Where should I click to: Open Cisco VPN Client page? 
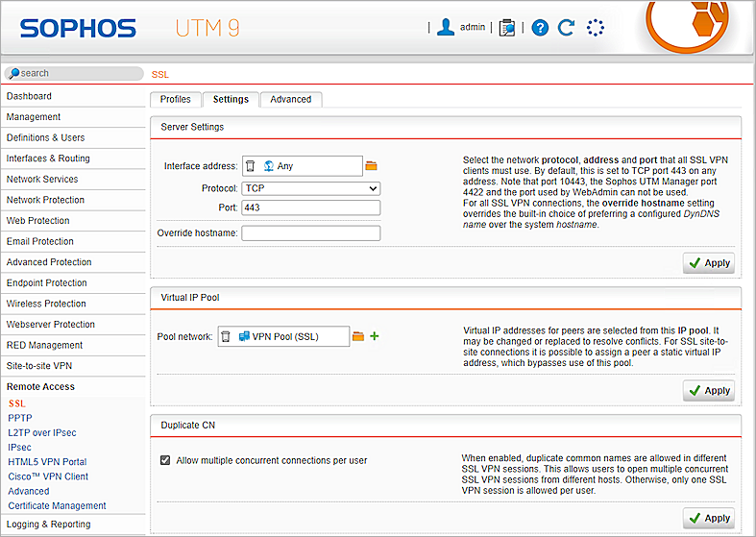coord(48,476)
